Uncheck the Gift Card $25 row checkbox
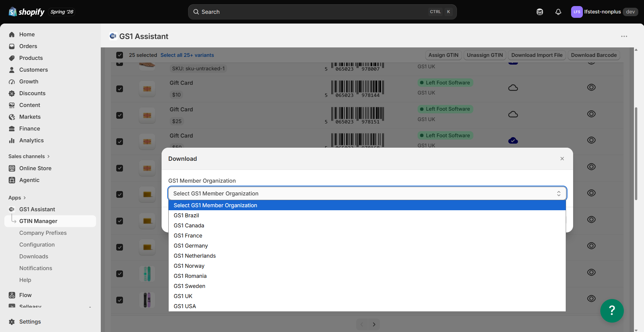 click(120, 115)
